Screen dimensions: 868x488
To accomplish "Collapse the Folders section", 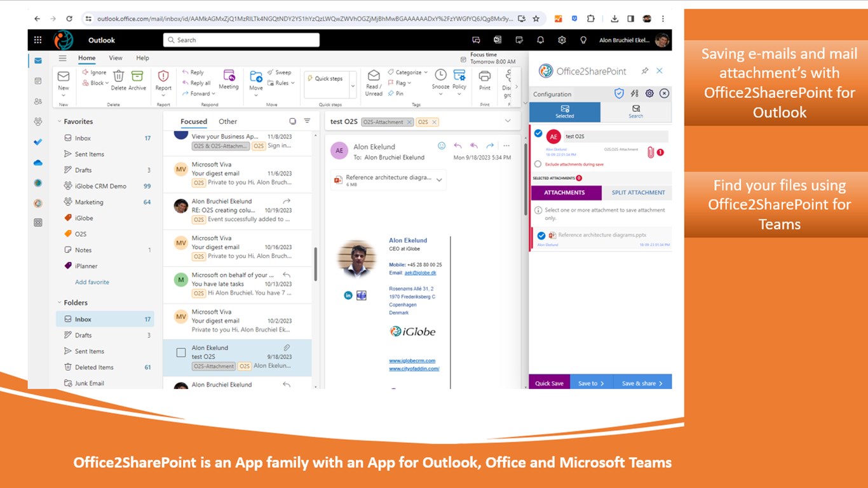I will point(60,302).
